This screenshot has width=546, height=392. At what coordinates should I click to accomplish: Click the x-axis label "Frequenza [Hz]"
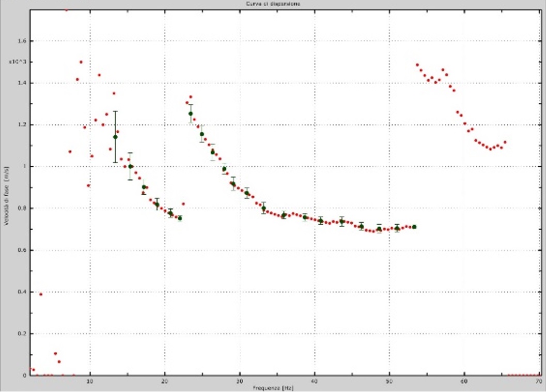(273, 388)
